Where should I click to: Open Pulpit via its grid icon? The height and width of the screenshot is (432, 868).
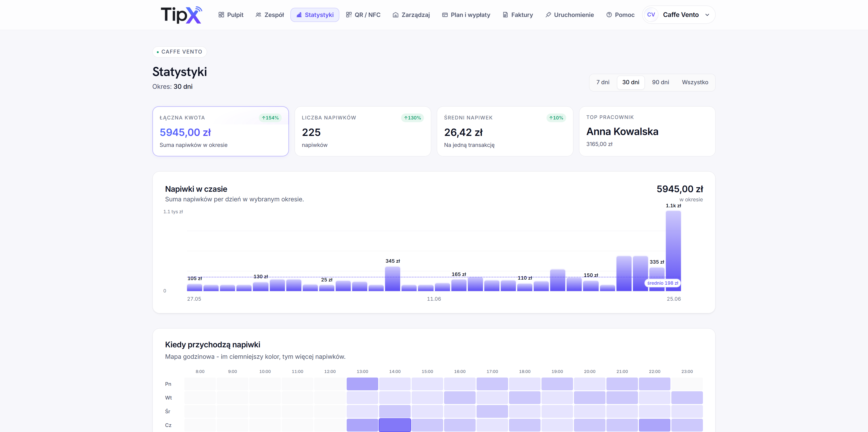(x=221, y=15)
